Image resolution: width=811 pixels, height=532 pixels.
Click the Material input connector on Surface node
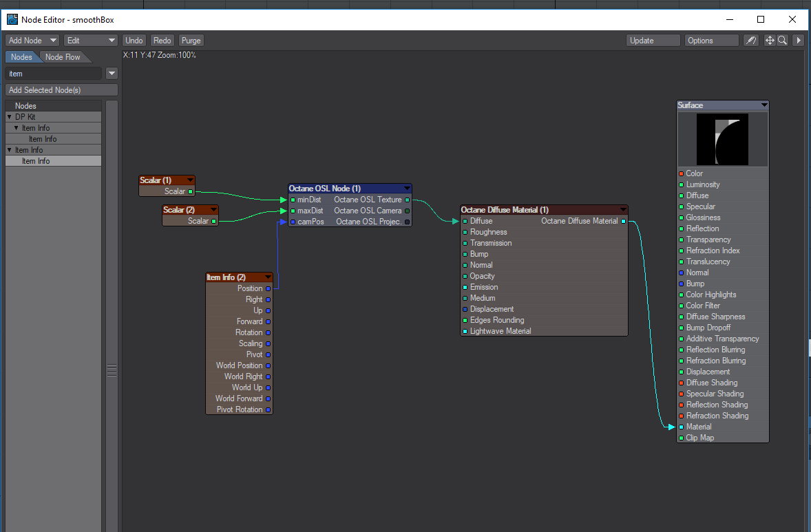[681, 427]
